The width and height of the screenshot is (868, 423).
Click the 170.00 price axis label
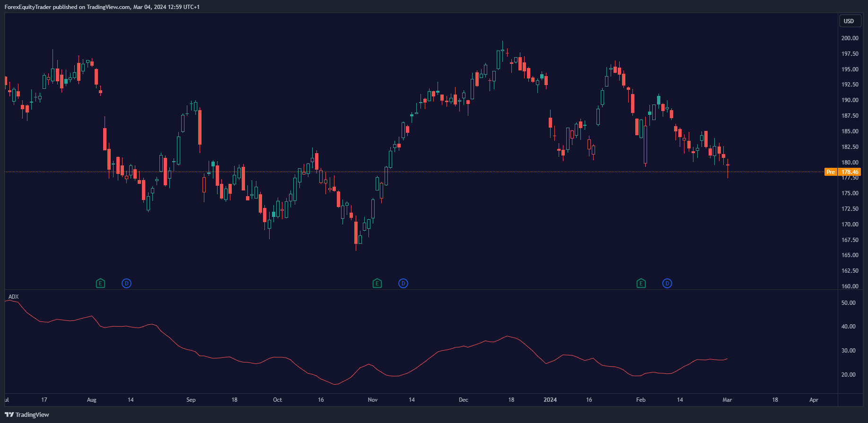pyautogui.click(x=850, y=224)
